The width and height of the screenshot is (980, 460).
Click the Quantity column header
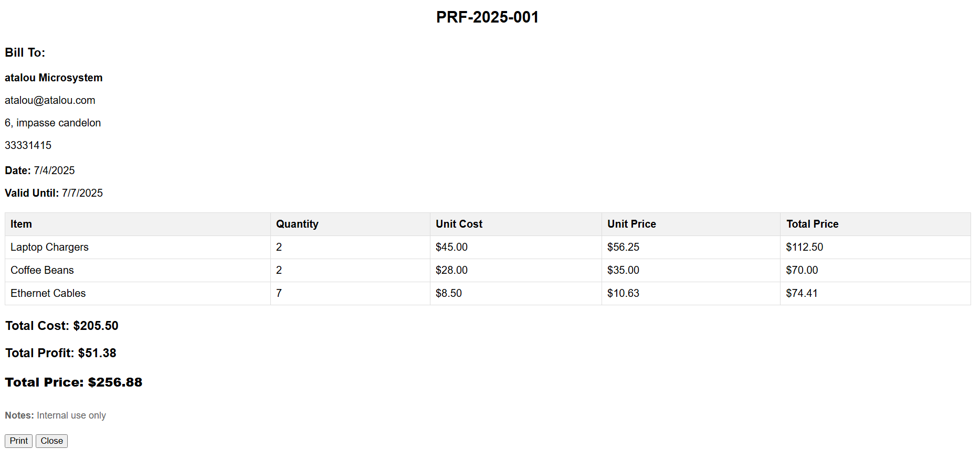point(297,224)
